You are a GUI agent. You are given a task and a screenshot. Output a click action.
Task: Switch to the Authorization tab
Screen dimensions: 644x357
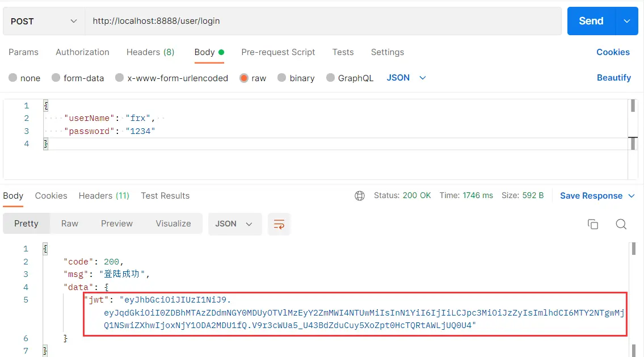(82, 52)
